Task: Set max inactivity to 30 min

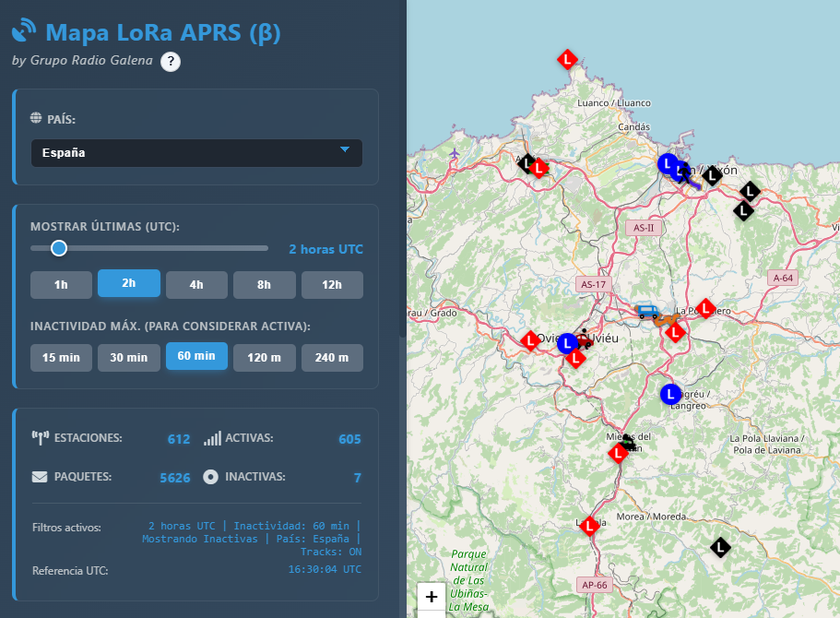Action: pos(129,357)
